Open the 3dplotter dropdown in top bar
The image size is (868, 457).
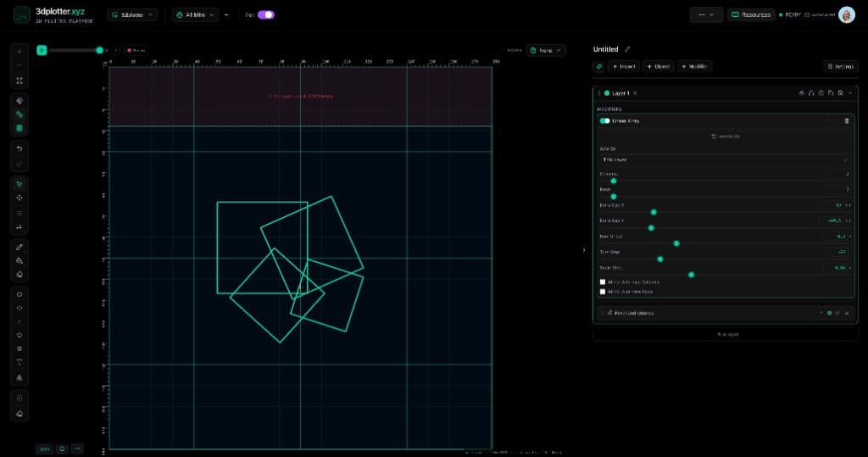pyautogui.click(x=132, y=15)
